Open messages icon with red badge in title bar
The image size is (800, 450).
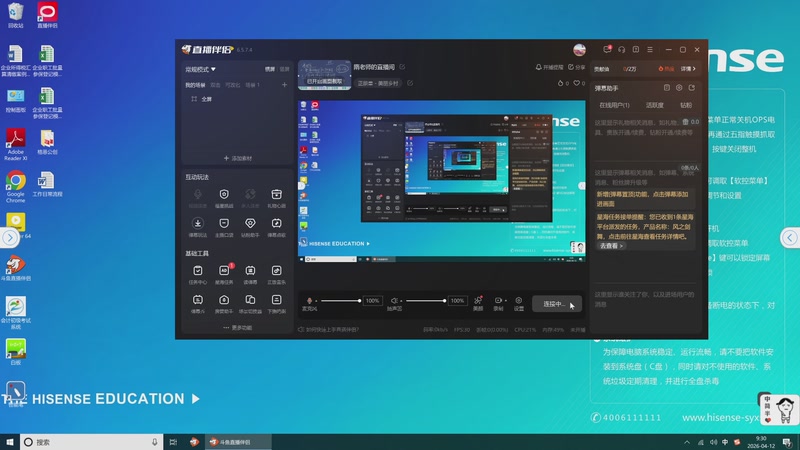tap(607, 49)
